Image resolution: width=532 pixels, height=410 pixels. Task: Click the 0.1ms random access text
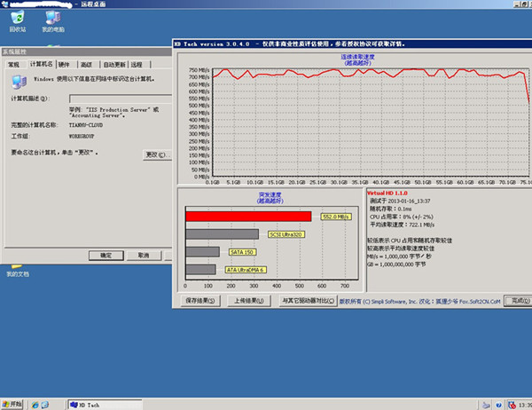click(390, 209)
